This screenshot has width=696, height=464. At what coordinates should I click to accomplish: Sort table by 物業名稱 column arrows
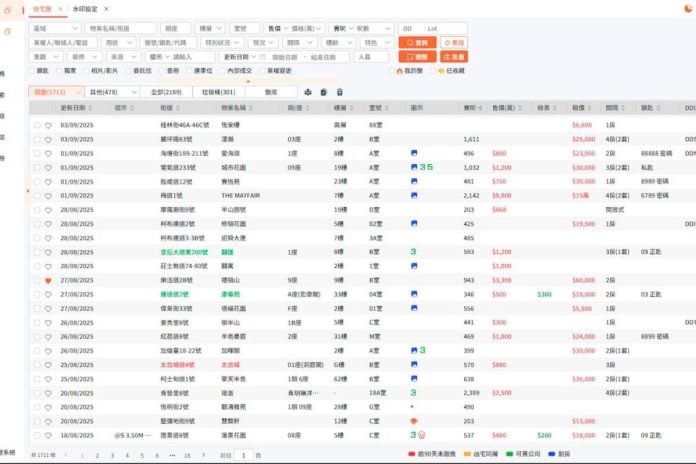click(x=250, y=108)
